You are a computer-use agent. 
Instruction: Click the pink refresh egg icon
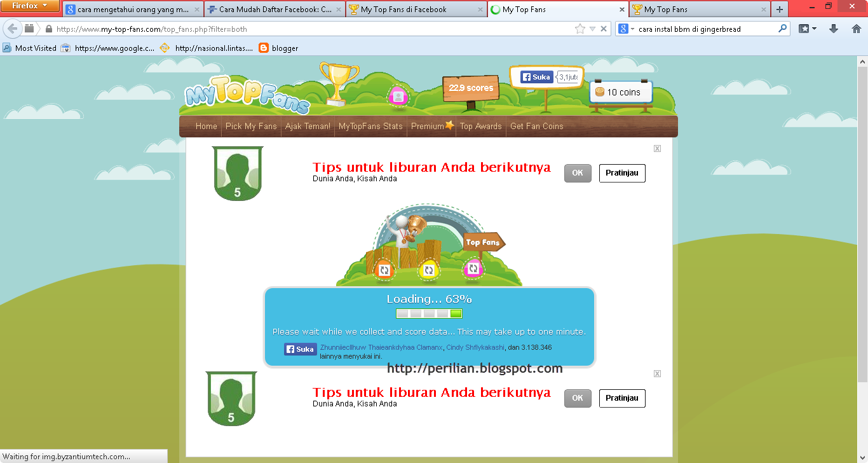point(473,269)
